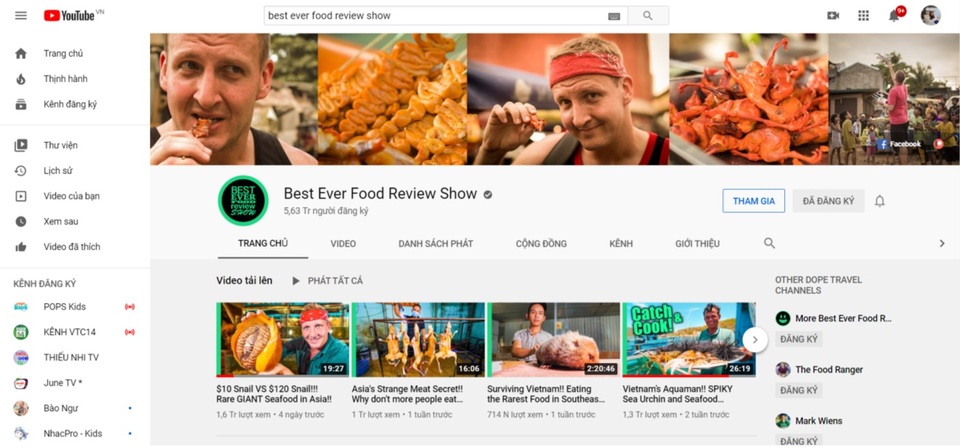Click the "Video tải lên" section heading
The width and height of the screenshot is (960, 448).
click(x=244, y=281)
